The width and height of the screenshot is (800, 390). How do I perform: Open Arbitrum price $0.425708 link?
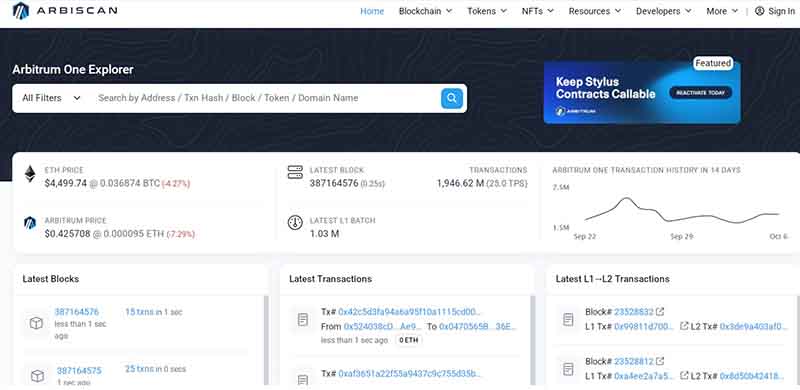pos(67,234)
